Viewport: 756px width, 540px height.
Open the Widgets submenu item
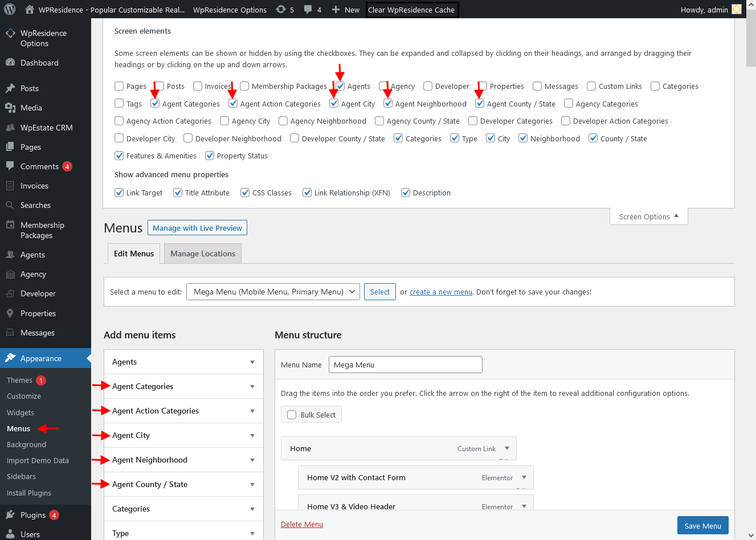21,412
